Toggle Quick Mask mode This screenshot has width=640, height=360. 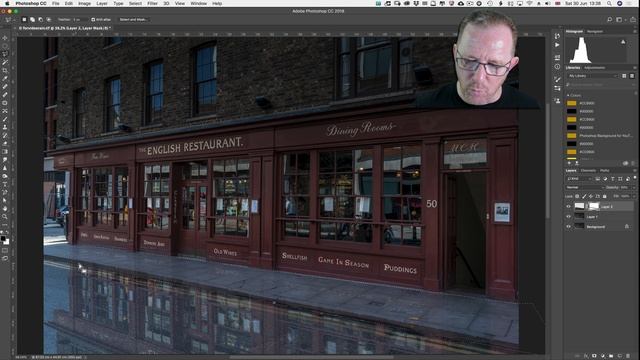click(5, 251)
